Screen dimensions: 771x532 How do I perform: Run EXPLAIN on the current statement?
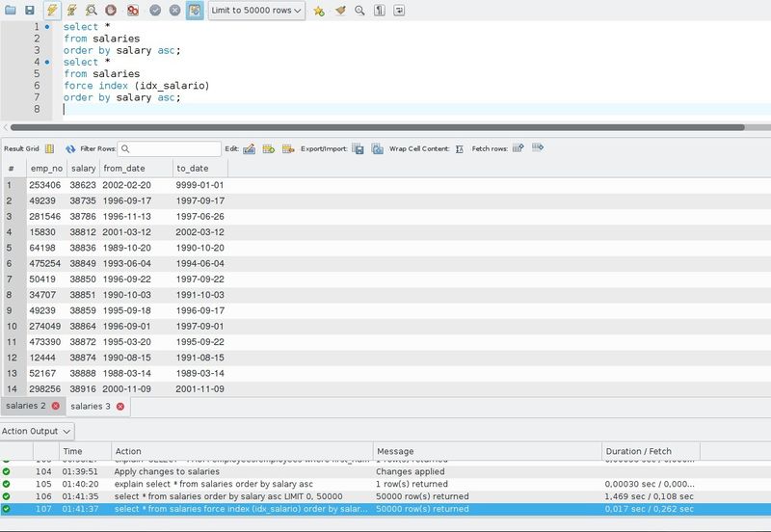(x=91, y=10)
